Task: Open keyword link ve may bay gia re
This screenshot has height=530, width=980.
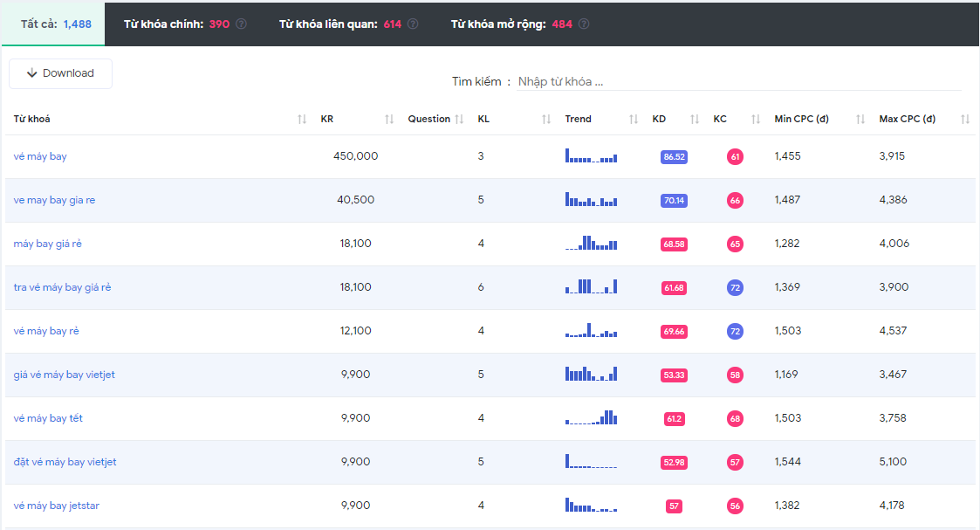Action: [x=54, y=200]
